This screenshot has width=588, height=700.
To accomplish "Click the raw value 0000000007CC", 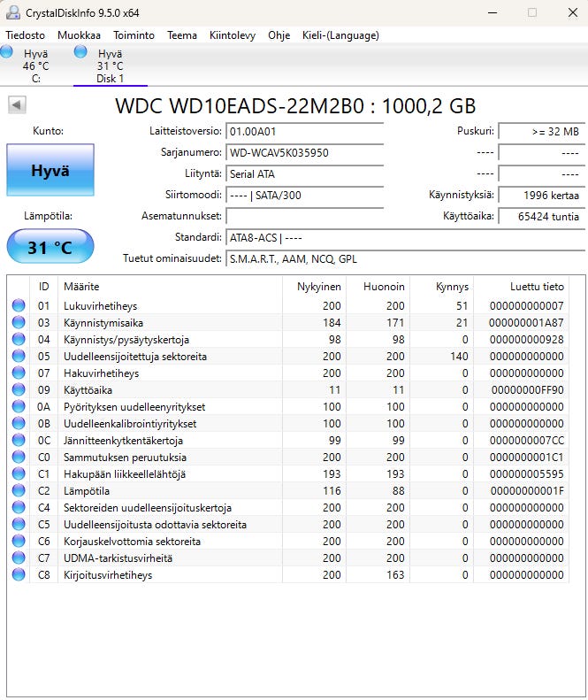I will 527,440.
